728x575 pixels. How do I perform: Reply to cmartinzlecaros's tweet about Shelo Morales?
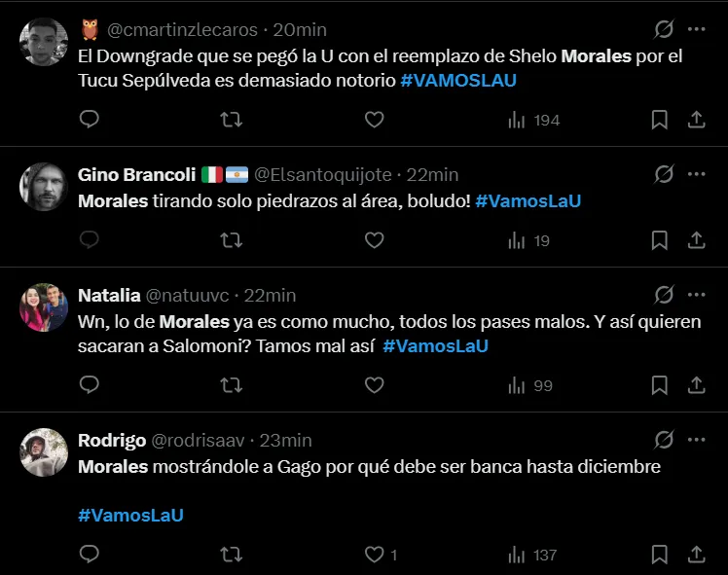[x=90, y=120]
